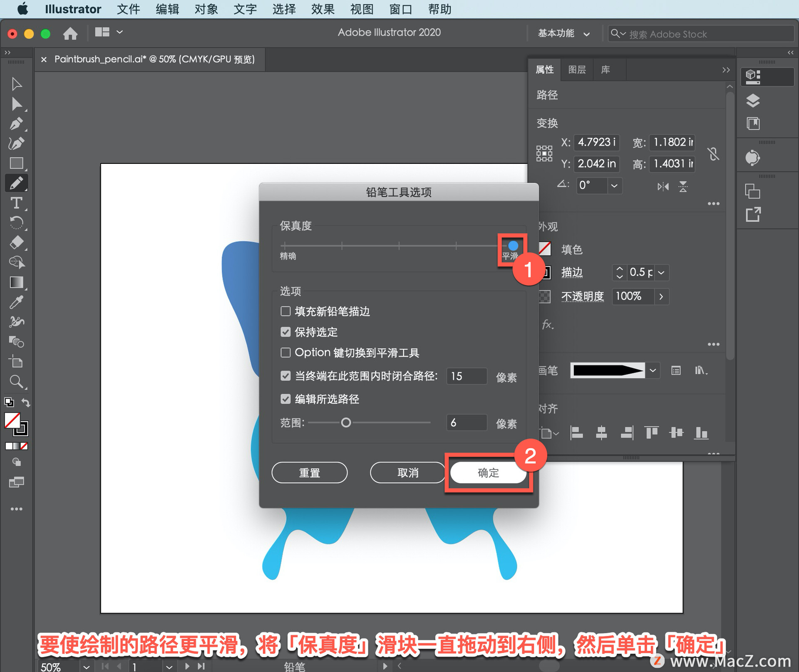Enable Option key toggles Smooth tool
The height and width of the screenshot is (672, 799).
point(285,353)
